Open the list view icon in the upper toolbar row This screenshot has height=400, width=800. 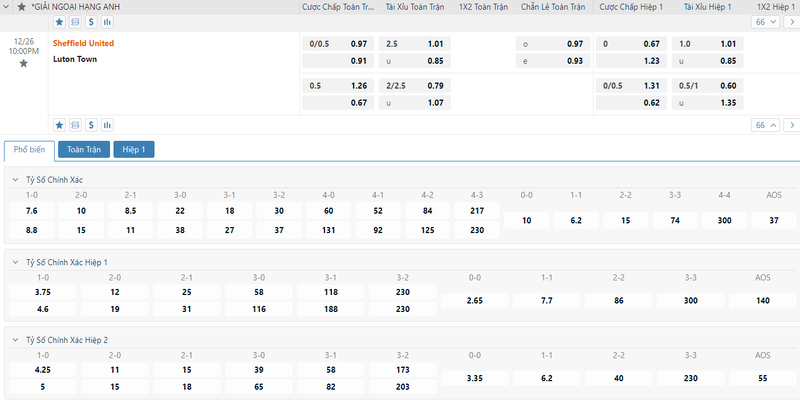(76, 22)
